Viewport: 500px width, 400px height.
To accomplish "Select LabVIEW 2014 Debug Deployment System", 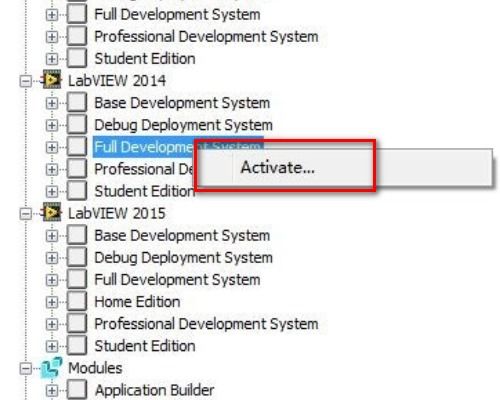I will click(x=183, y=125).
